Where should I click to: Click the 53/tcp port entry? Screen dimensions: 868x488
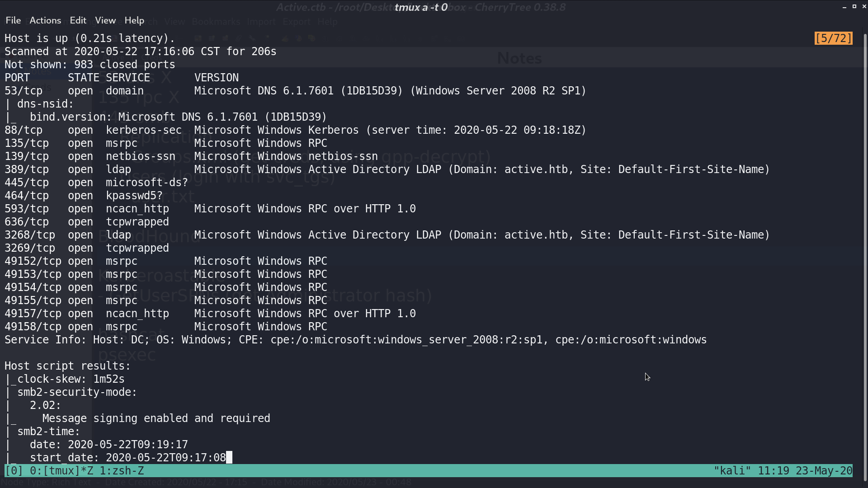[24, 91]
